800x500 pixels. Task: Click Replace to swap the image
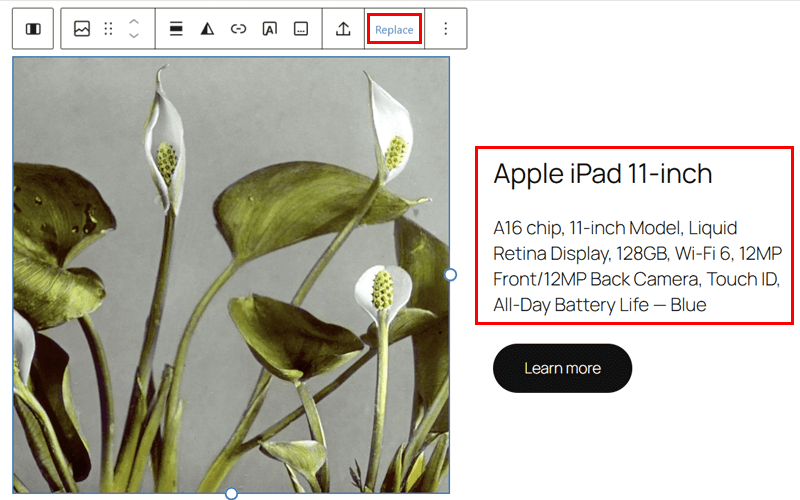pyautogui.click(x=394, y=30)
